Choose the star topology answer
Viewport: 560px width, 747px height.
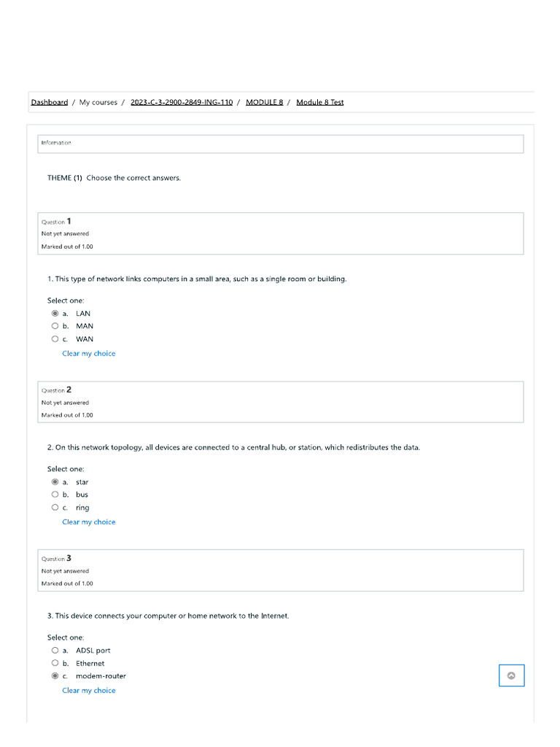(x=55, y=482)
